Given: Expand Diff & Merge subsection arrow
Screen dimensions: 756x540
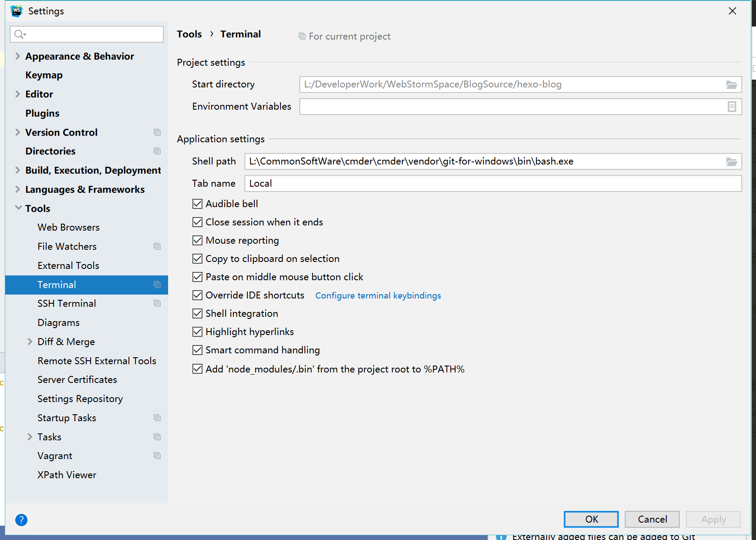Looking at the screenshot, I should point(30,342).
